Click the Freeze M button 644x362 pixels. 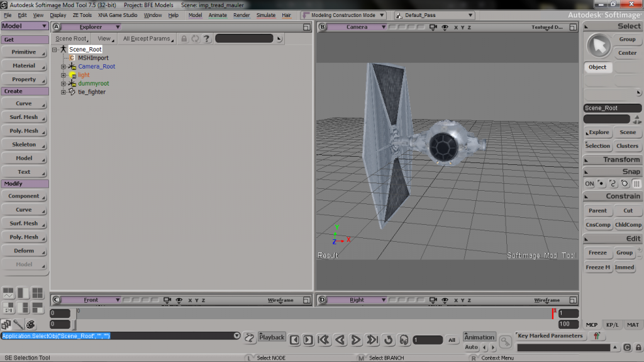point(597,268)
